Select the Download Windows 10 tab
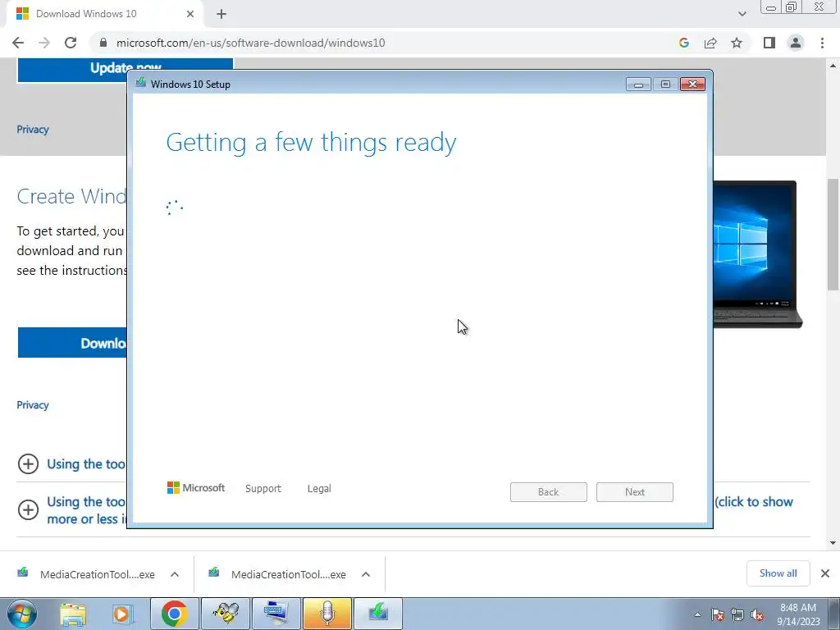Viewport: 840px width, 630px height. [x=104, y=14]
